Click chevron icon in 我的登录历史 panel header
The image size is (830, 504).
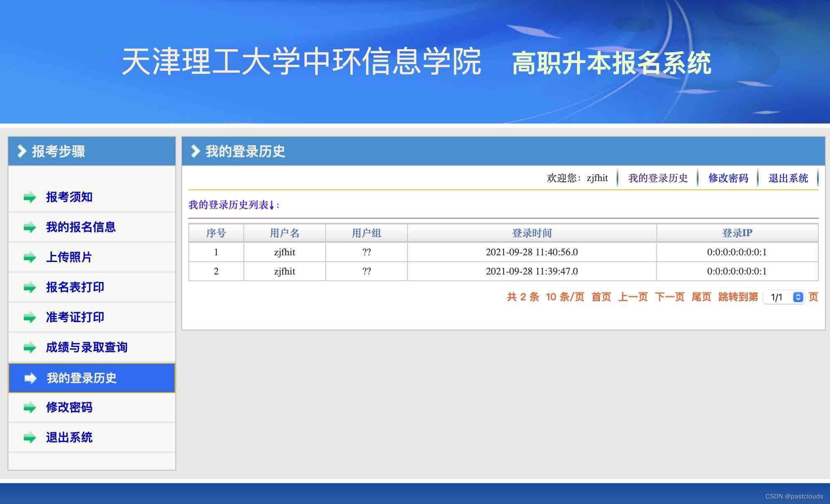point(195,151)
